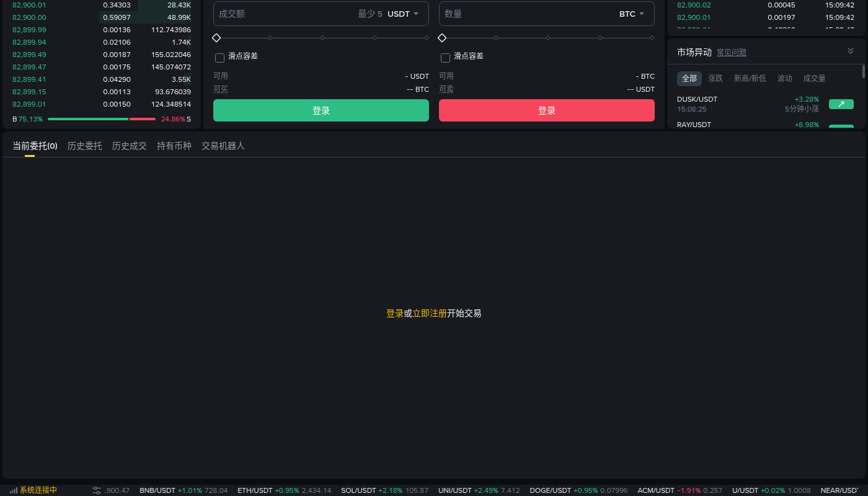868x496 pixels.
Task: Click the 立即注册 link
Action: 430,314
